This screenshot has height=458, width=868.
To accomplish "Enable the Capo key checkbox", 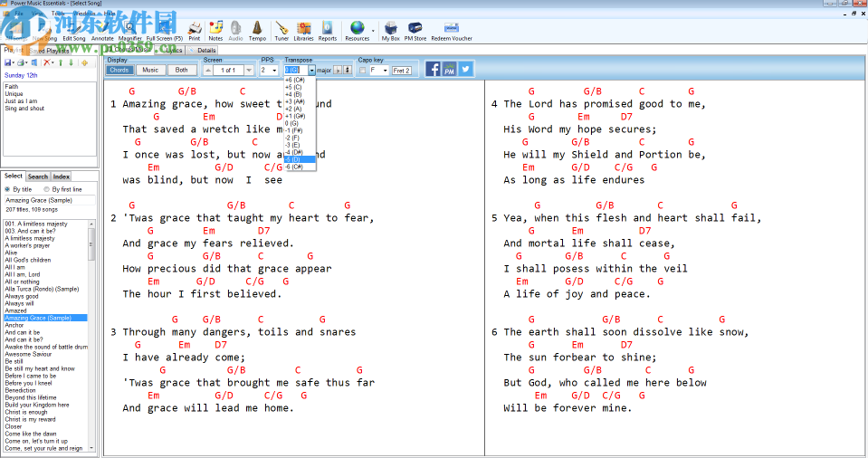I will (x=363, y=71).
